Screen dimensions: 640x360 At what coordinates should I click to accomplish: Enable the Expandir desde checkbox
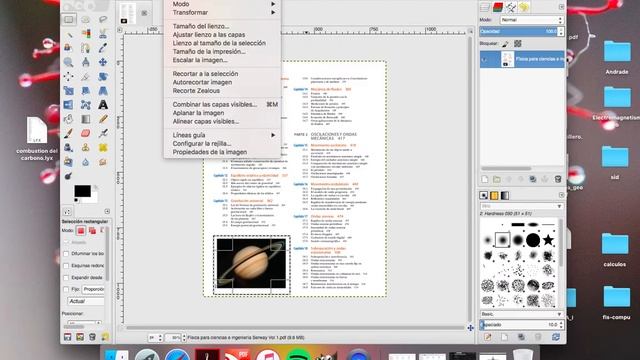tap(66, 278)
